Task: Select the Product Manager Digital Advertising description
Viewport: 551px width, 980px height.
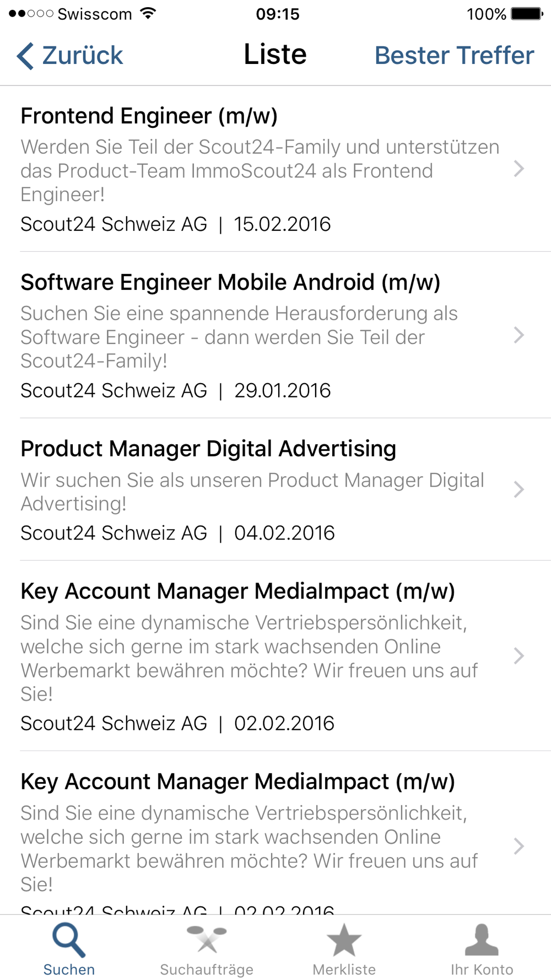Action: click(252, 492)
